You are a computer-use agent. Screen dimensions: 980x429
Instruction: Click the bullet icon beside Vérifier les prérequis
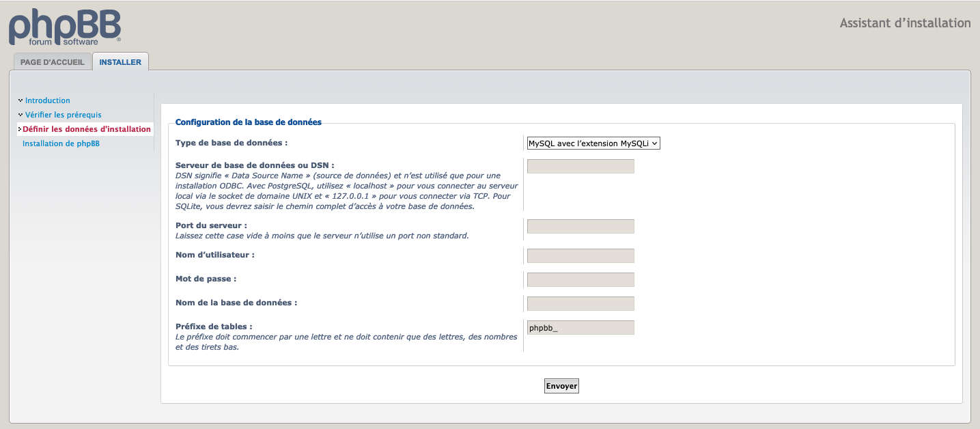pyautogui.click(x=20, y=115)
